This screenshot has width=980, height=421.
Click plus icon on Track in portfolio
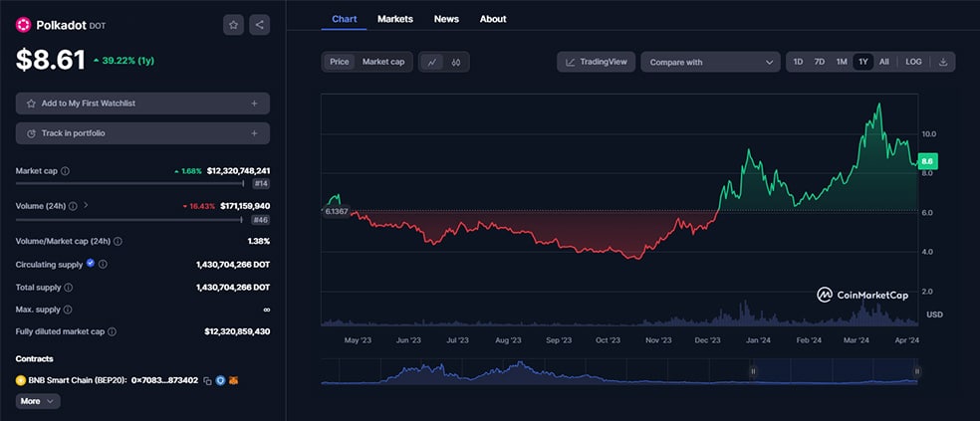(254, 133)
